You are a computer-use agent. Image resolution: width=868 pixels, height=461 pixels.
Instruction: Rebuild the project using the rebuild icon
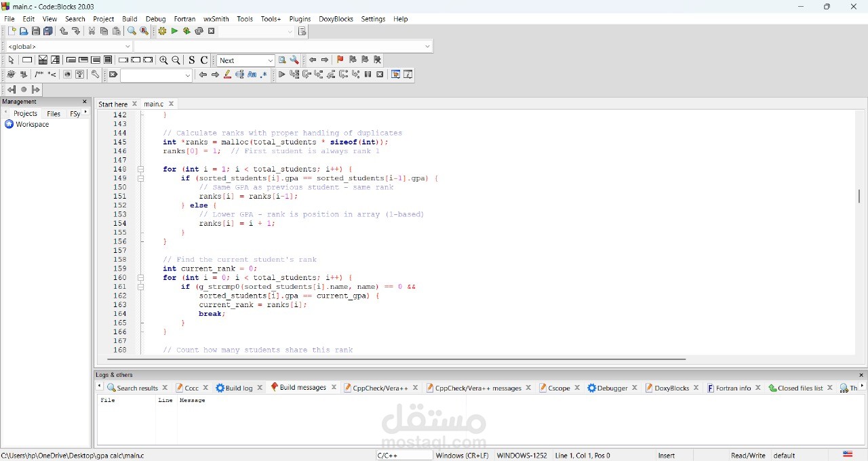point(199,31)
